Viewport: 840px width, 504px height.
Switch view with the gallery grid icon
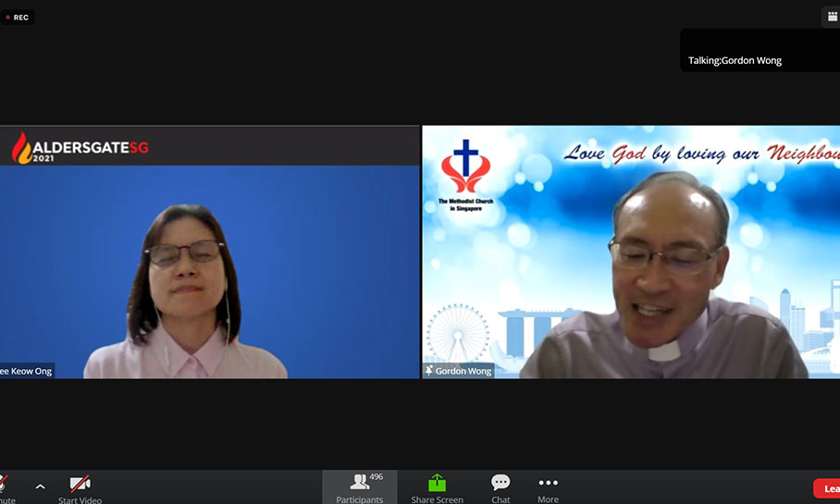click(832, 17)
